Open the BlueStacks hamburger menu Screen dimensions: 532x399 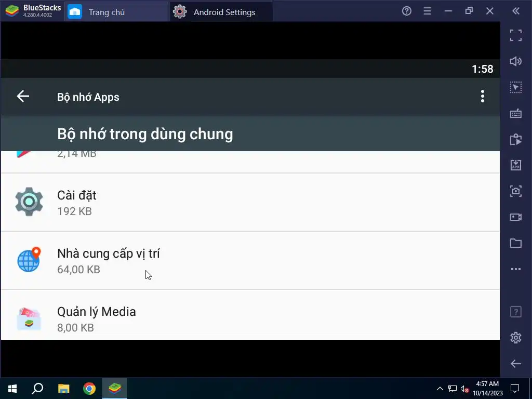(x=427, y=11)
